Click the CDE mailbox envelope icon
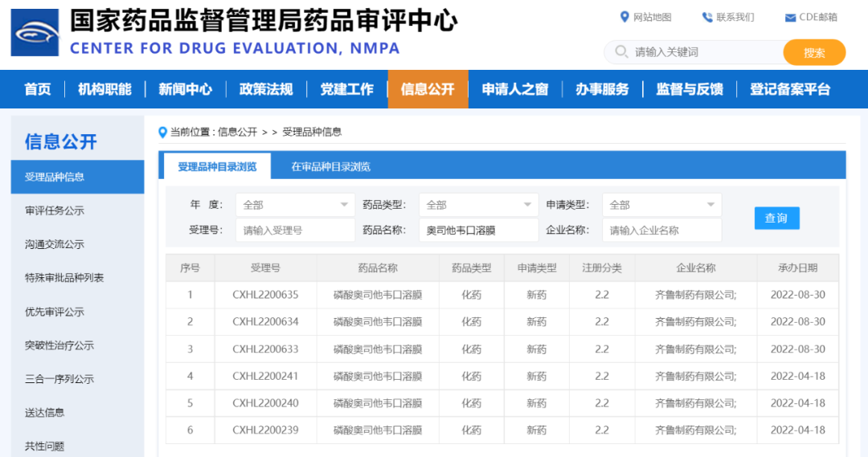Image resolution: width=868 pixels, height=457 pixels. [790, 17]
